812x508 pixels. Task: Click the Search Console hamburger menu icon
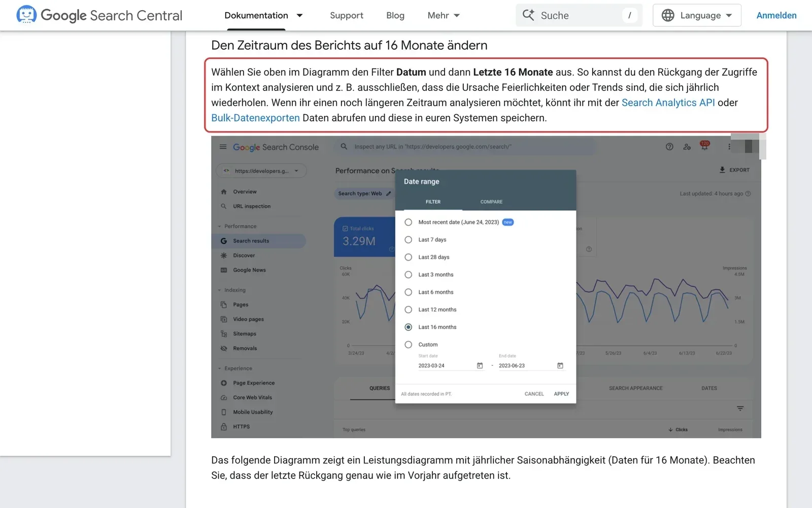click(x=223, y=147)
